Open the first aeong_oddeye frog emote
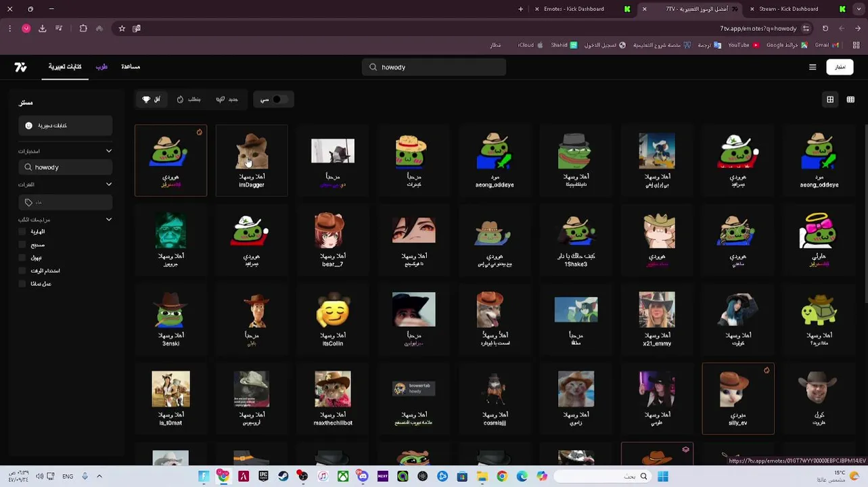Viewport: 868px width, 487px height. [495, 160]
